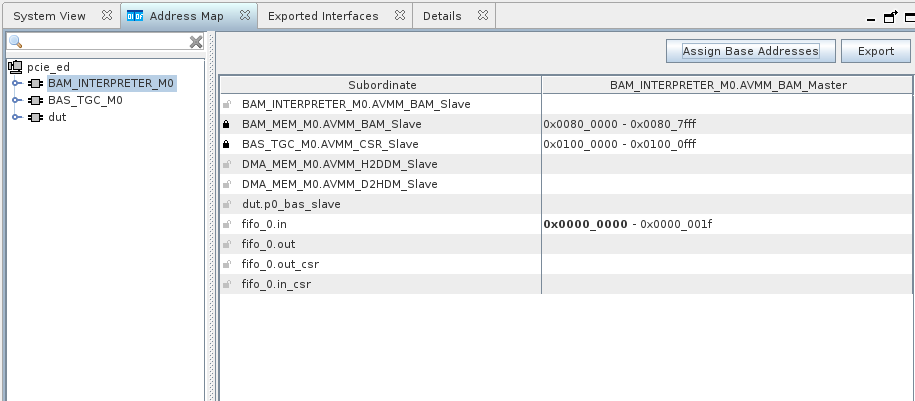
Task: Toggle lock on BAS_TGC_M0.AVMM_CSR_Slave row
Action: pyautogui.click(x=226, y=144)
